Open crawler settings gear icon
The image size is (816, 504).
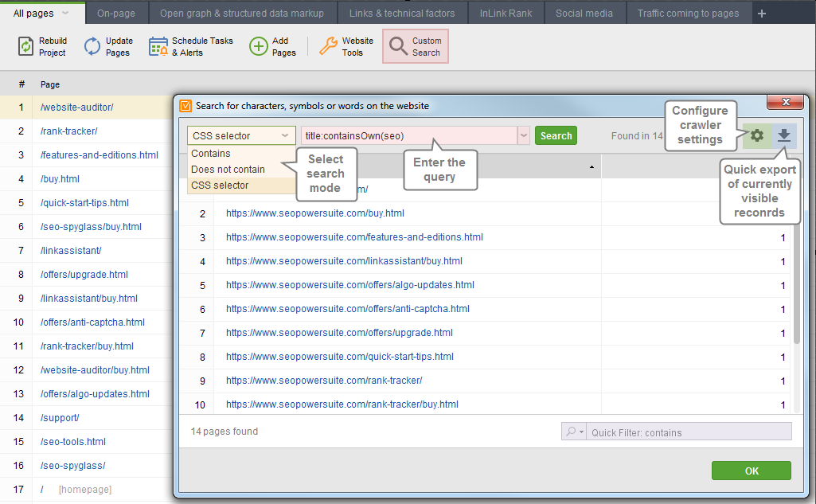757,136
